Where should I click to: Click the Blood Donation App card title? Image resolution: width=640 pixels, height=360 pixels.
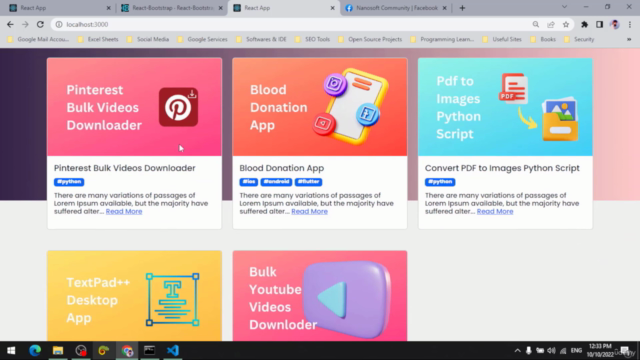pos(282,168)
